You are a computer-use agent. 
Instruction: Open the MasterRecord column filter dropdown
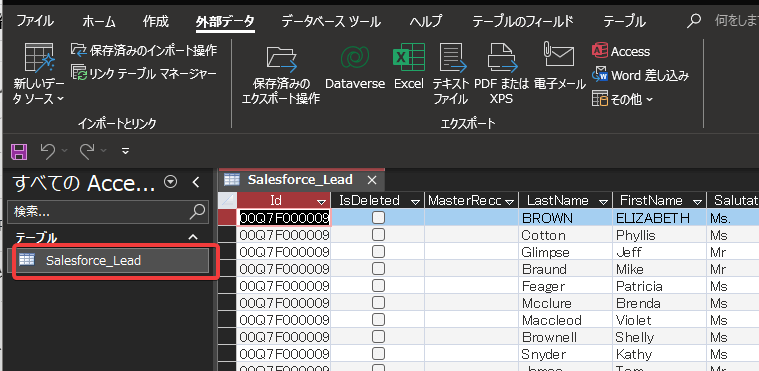509,201
